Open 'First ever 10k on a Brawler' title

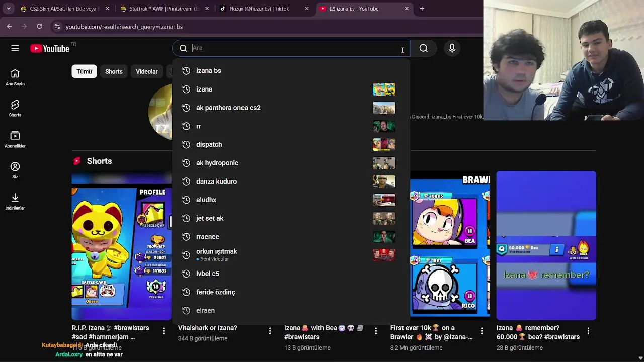432,332
